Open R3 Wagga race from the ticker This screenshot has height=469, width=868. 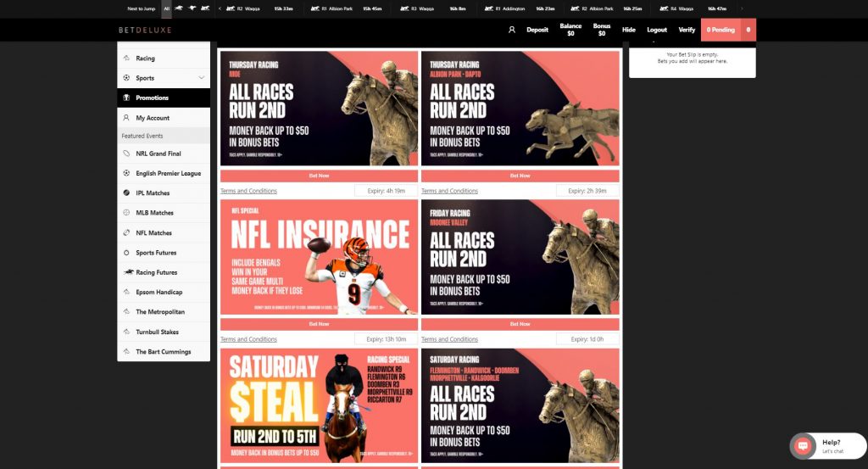coord(433,8)
